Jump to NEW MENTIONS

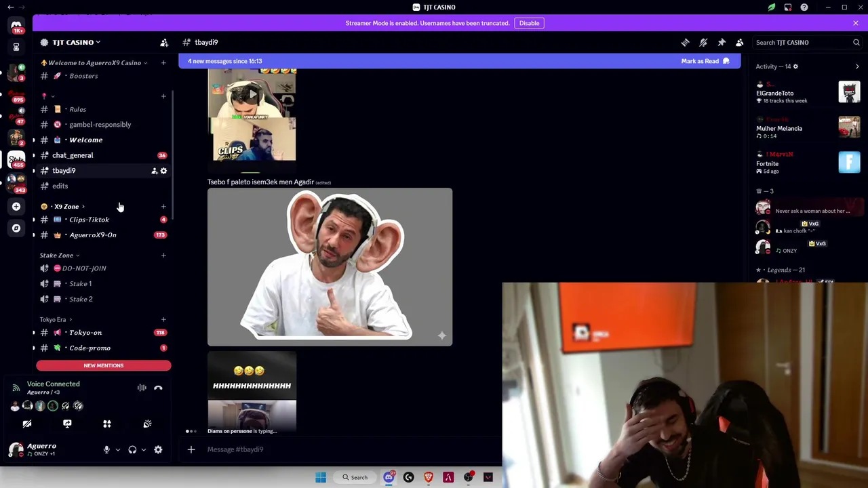pyautogui.click(x=104, y=365)
